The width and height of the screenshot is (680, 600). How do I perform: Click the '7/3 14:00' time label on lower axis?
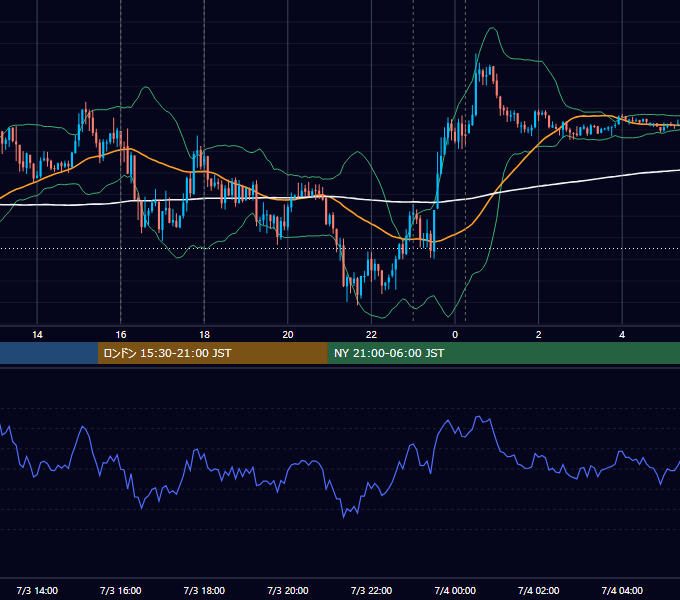(37, 590)
